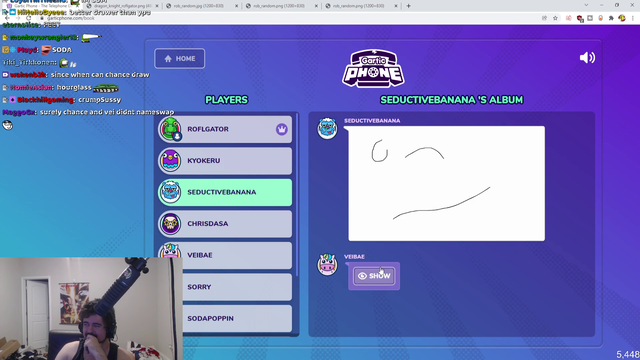This screenshot has height=360, width=640.
Task: Click VEIBAE's unicorn avatar in album panel
Action: point(327,264)
